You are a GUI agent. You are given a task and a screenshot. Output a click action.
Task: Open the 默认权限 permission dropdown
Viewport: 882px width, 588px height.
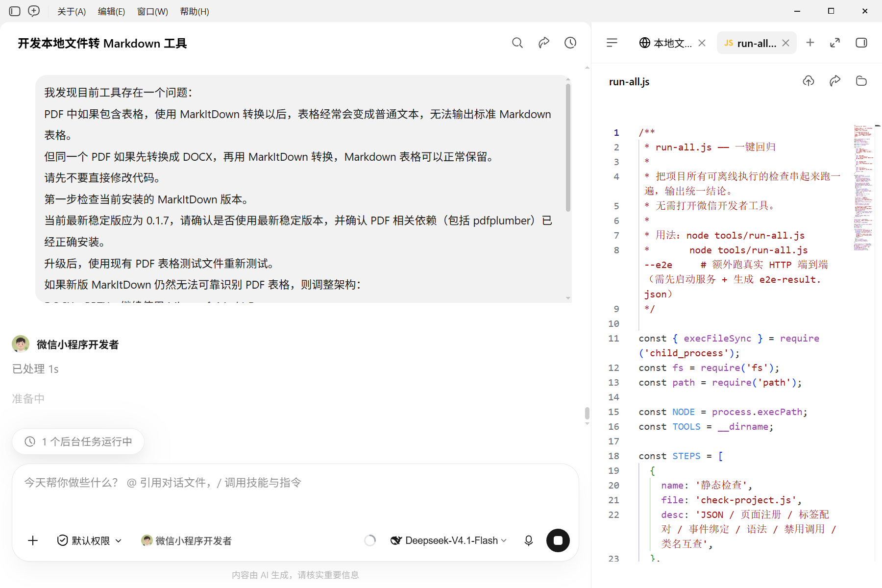(90, 540)
